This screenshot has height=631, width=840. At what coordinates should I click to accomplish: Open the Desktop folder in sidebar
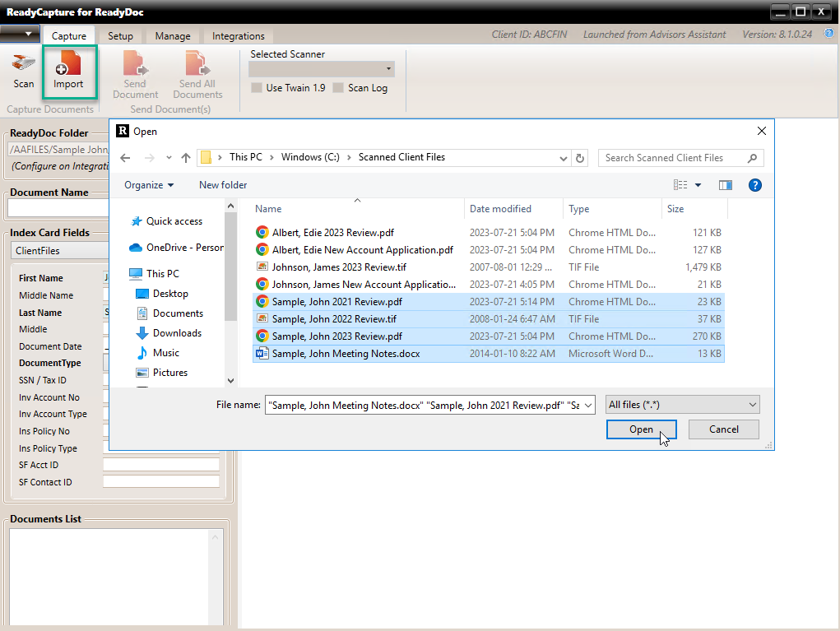pos(162,294)
